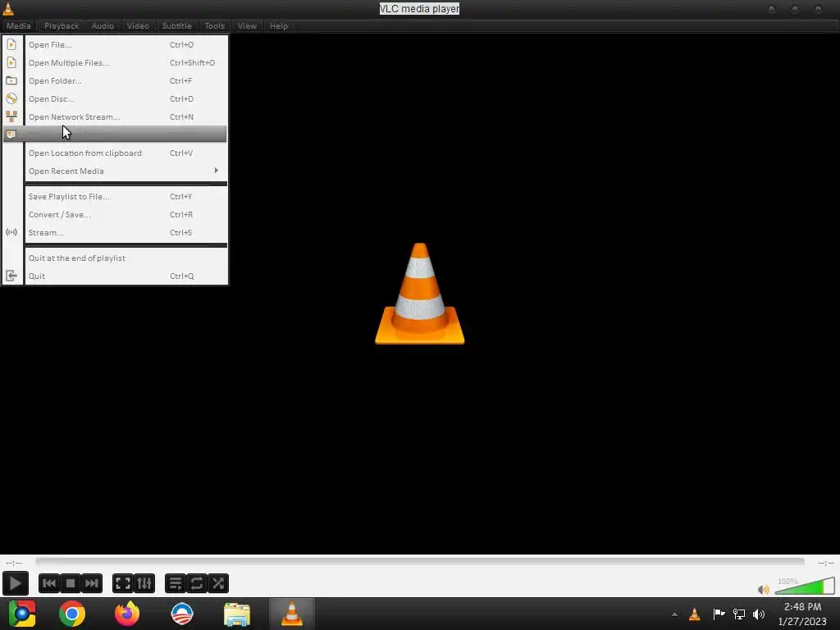Choose Open File... entry
Viewport: 840px width, 630px height.
[x=126, y=44]
